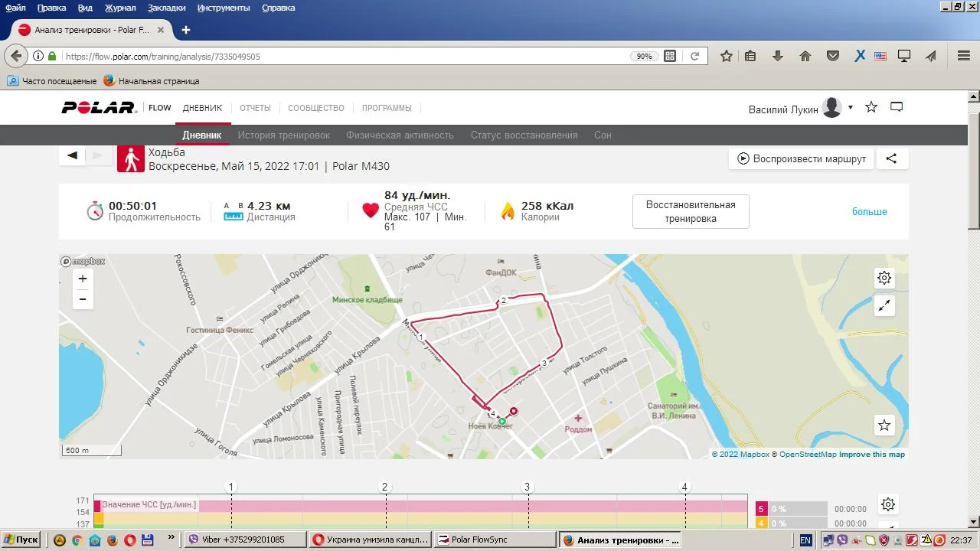Open the FLOW link in the header

pos(160,108)
